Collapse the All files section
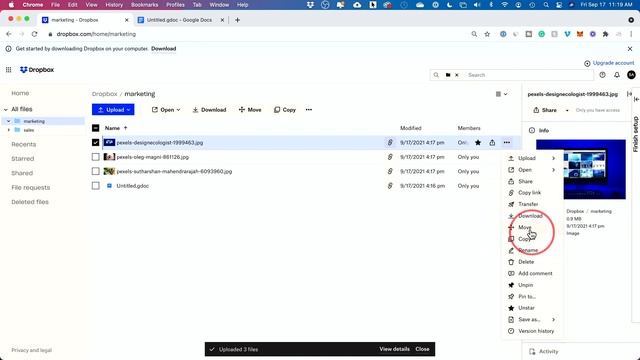Viewport: 640px width, 360px height. [6, 109]
